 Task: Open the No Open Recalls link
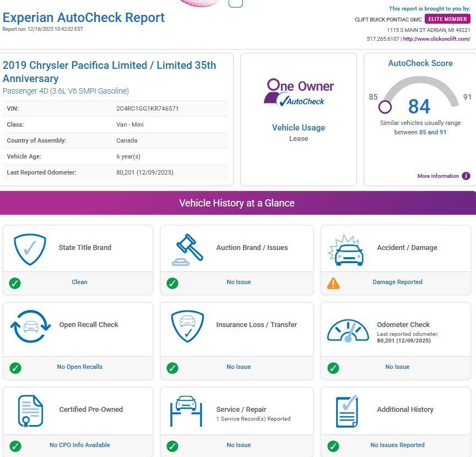(80, 367)
